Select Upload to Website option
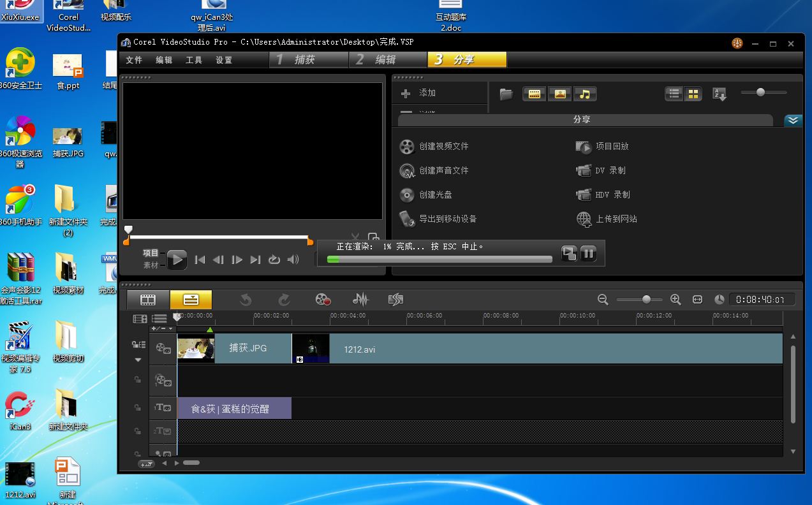 [607, 219]
